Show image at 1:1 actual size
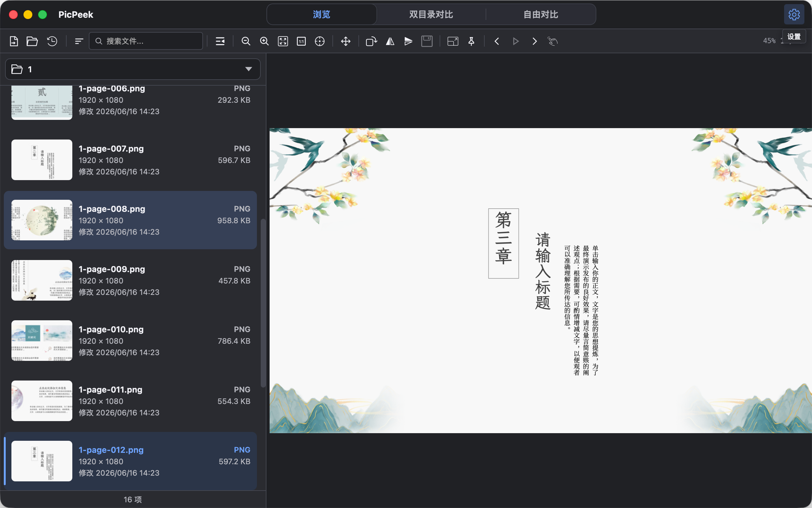812x508 pixels. point(301,41)
